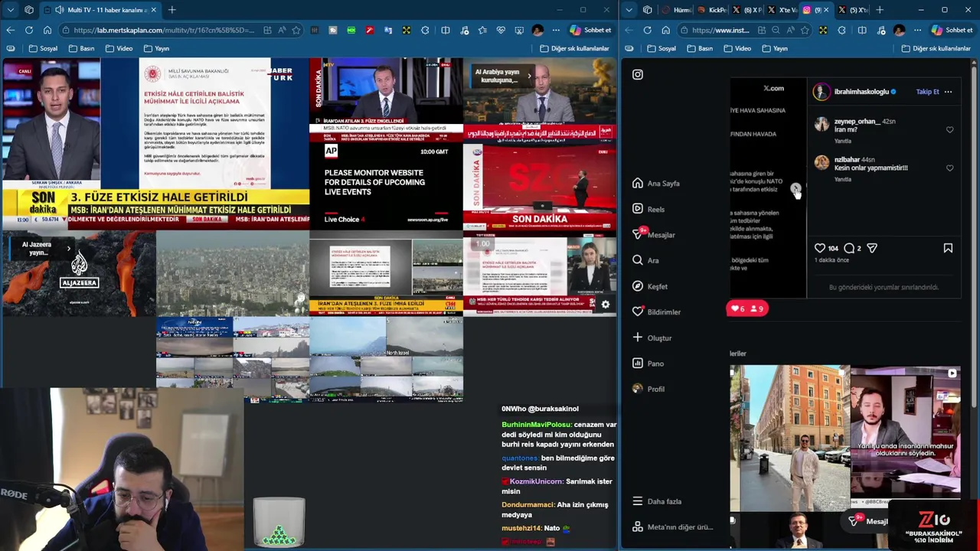Advance post carousel with next arrow
Viewport: 980px width, 551px height.
[x=796, y=188]
